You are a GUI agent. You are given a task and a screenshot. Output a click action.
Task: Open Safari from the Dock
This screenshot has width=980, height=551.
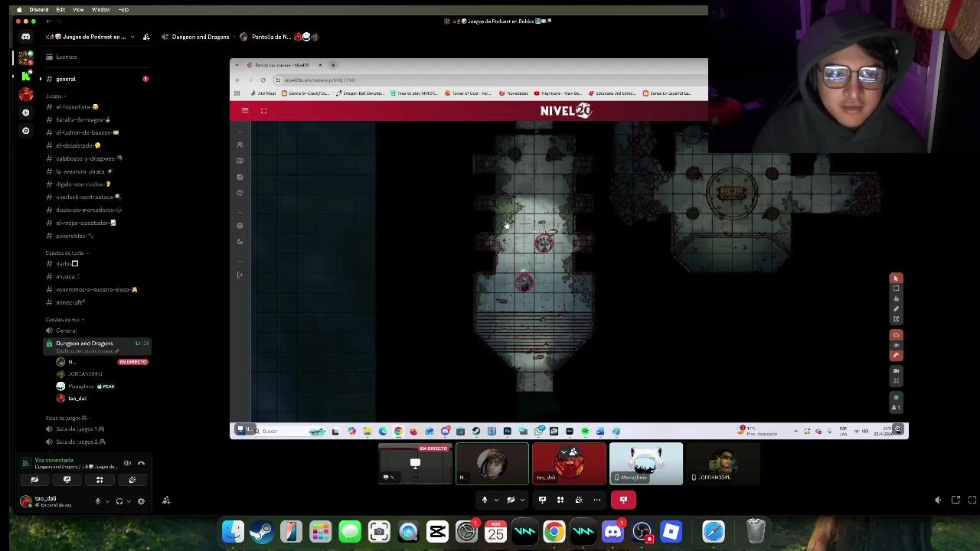click(x=714, y=531)
